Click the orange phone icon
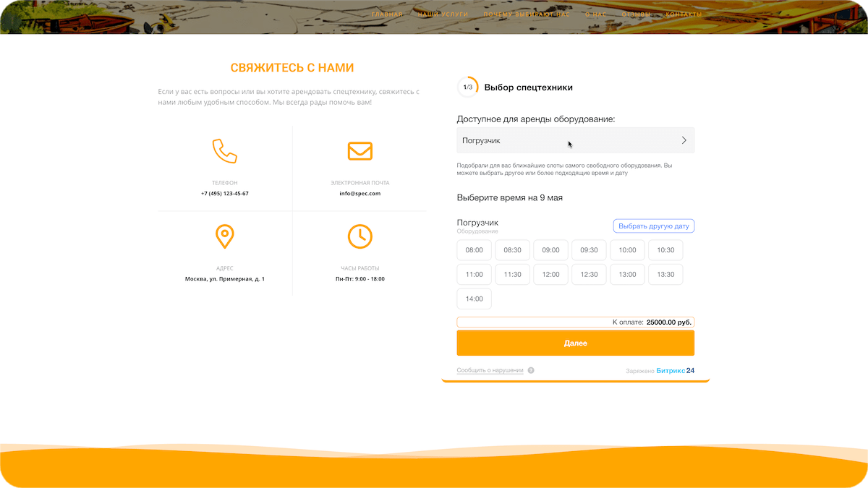This screenshot has width=868, height=488. [224, 151]
